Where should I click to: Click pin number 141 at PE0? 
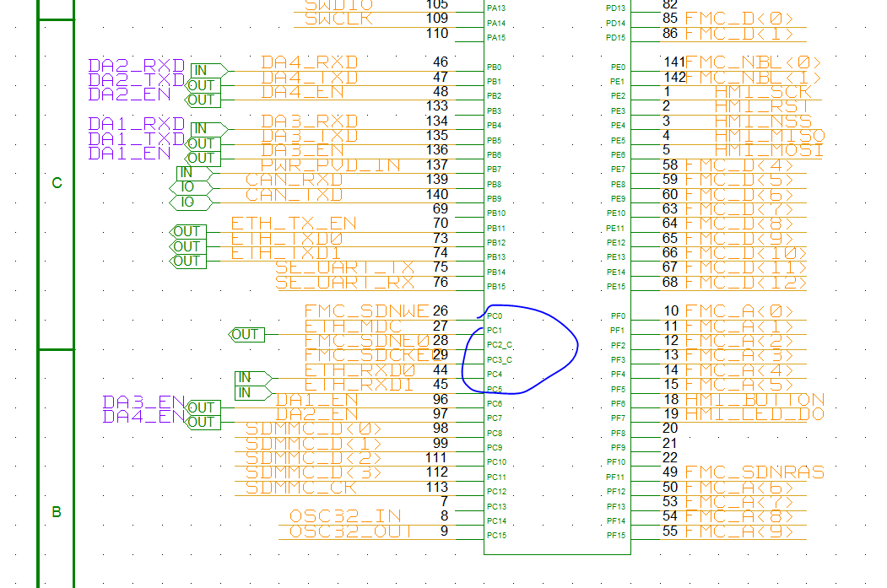[675, 62]
